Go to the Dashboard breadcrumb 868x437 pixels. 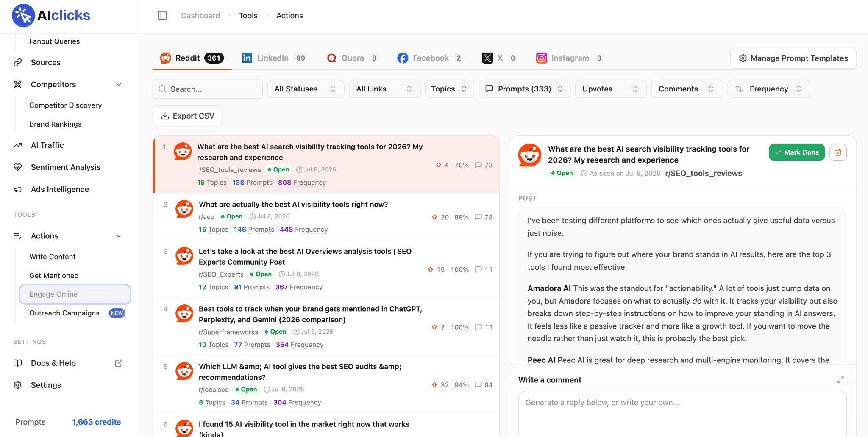click(x=200, y=16)
